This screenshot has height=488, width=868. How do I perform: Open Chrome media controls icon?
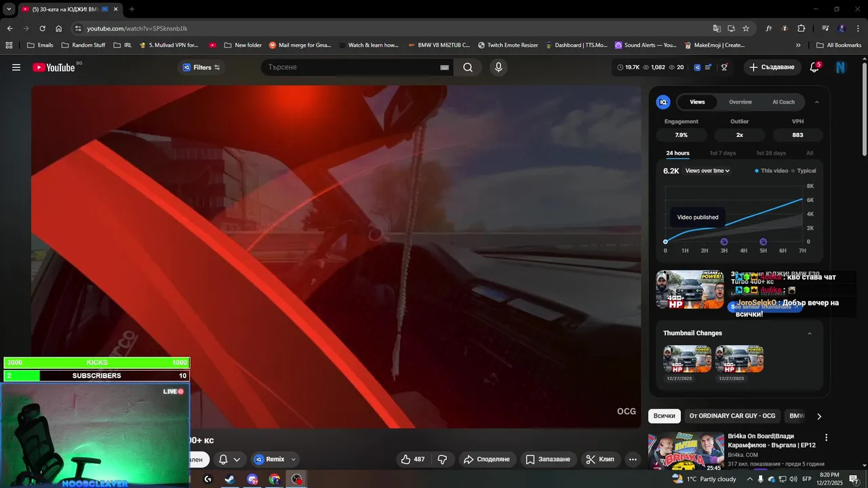tap(825, 28)
